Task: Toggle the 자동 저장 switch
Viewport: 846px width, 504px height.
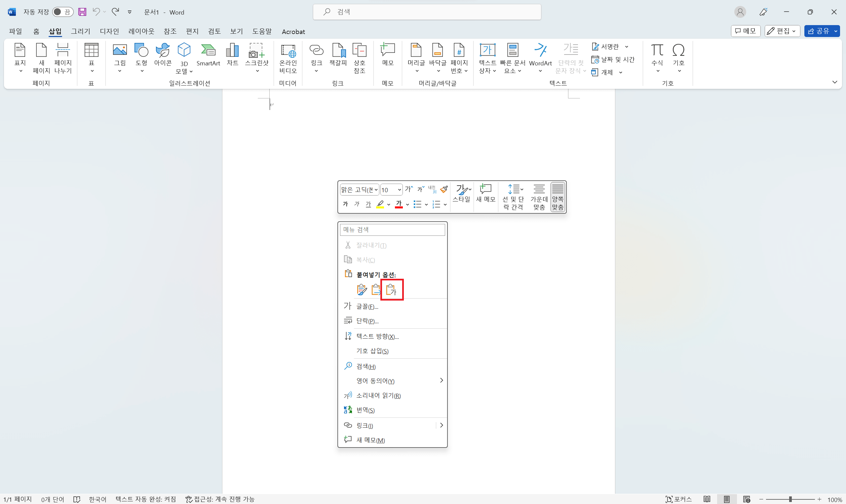Action: 62,12
